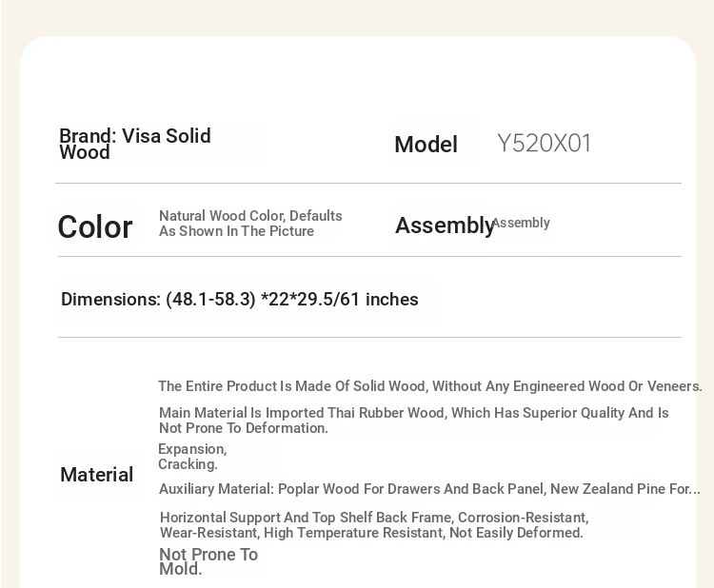Click the ellipsis after 'New Zealand Pine For'

696,492
